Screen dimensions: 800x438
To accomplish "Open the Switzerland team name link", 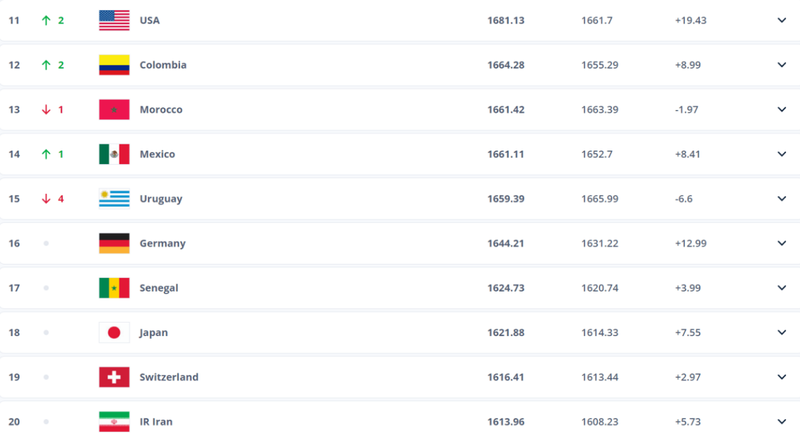I will click(169, 377).
